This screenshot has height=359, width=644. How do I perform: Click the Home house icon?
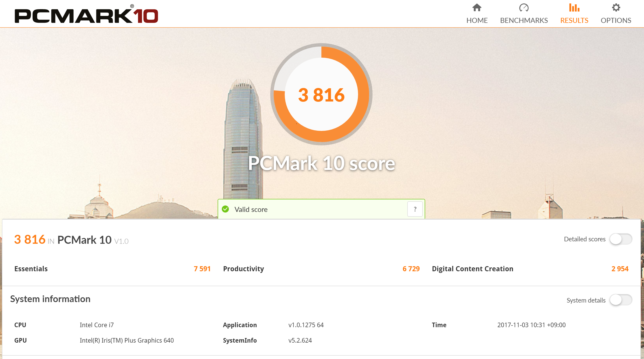(x=477, y=8)
